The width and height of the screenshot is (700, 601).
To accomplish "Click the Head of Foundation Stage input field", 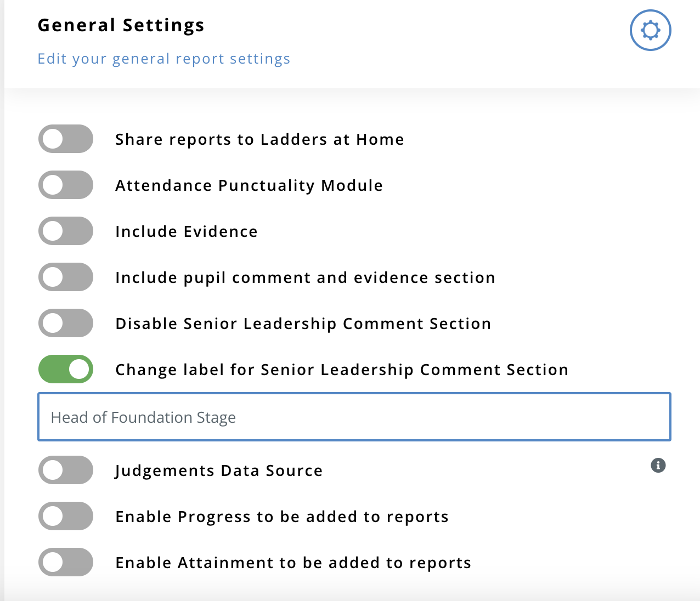I will point(354,417).
